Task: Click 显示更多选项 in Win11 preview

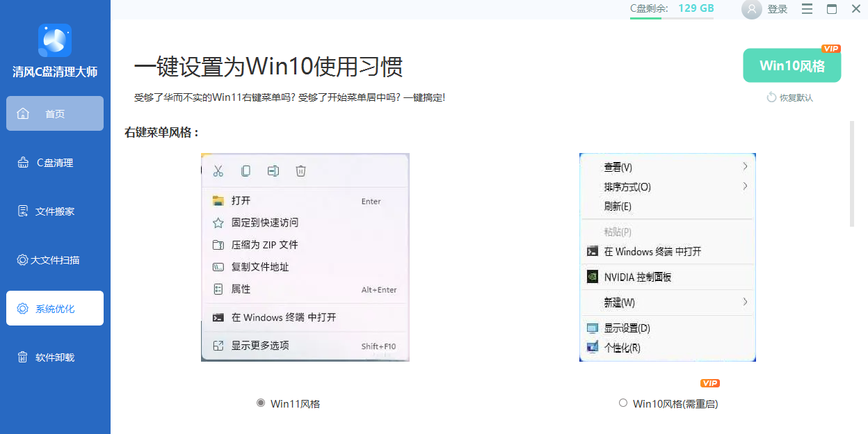Action: [x=260, y=346]
